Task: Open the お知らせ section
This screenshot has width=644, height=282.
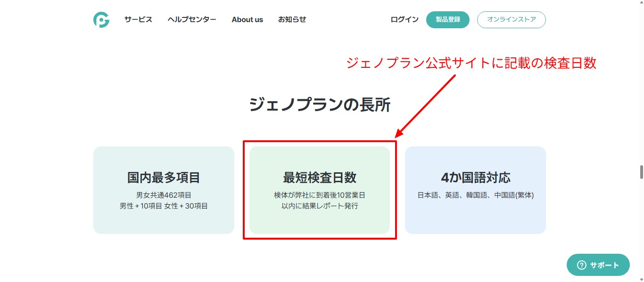Action: coord(292,19)
